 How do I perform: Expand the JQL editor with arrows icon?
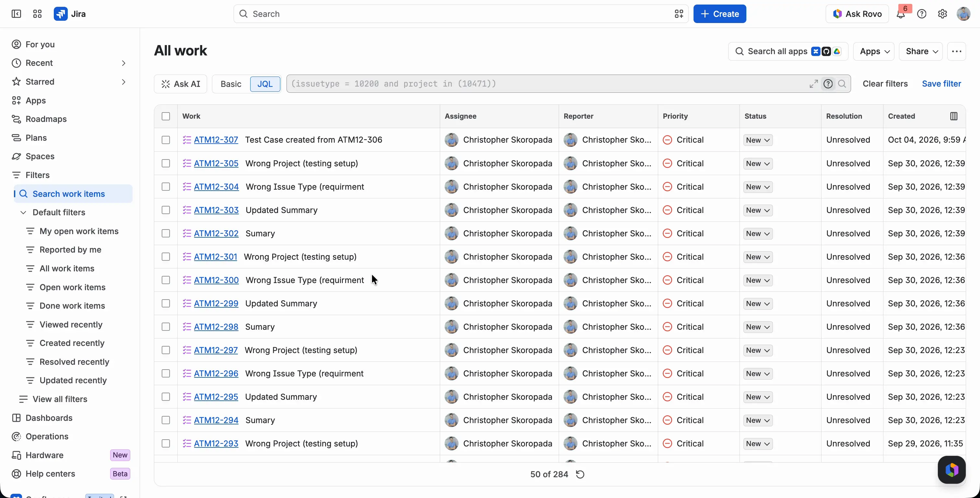(x=813, y=84)
